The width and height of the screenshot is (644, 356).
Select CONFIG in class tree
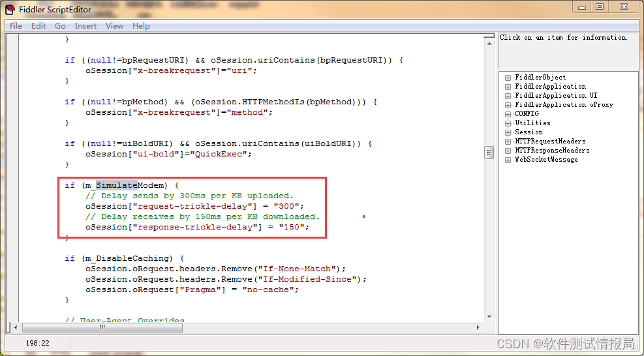coord(527,113)
